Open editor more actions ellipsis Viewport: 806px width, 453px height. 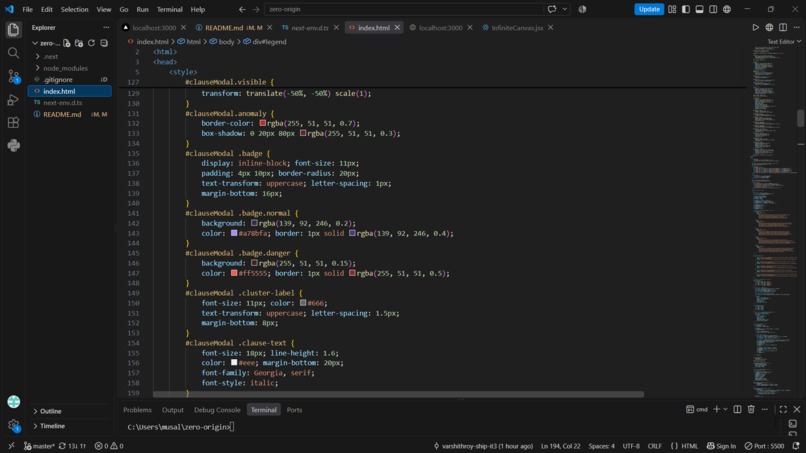(796, 28)
